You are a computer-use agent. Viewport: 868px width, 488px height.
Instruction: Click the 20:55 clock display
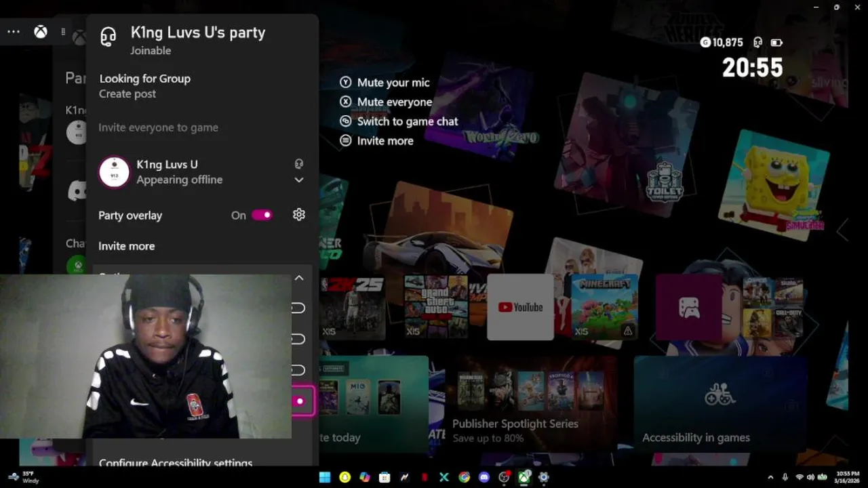(x=752, y=68)
